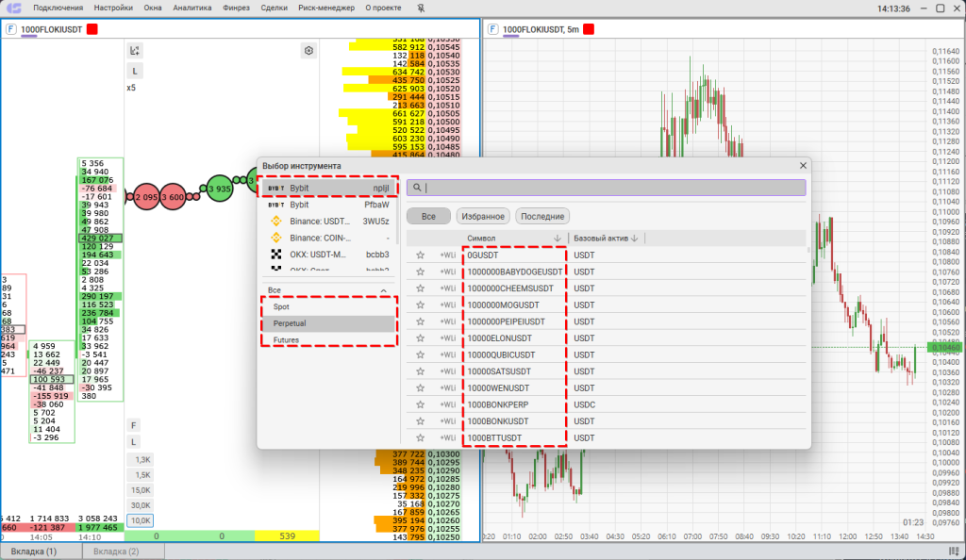Toggle the favorite star for 10000SATSUSDT
Viewport: 966px width, 560px height.
coord(420,371)
